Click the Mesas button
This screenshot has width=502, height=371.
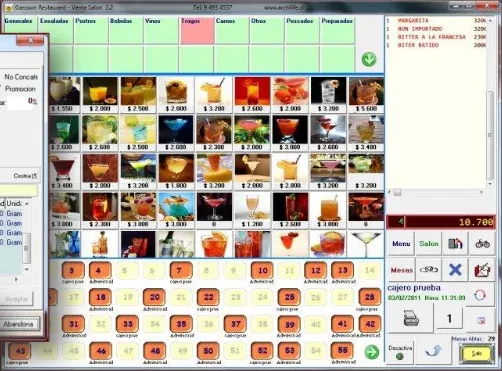tap(401, 269)
